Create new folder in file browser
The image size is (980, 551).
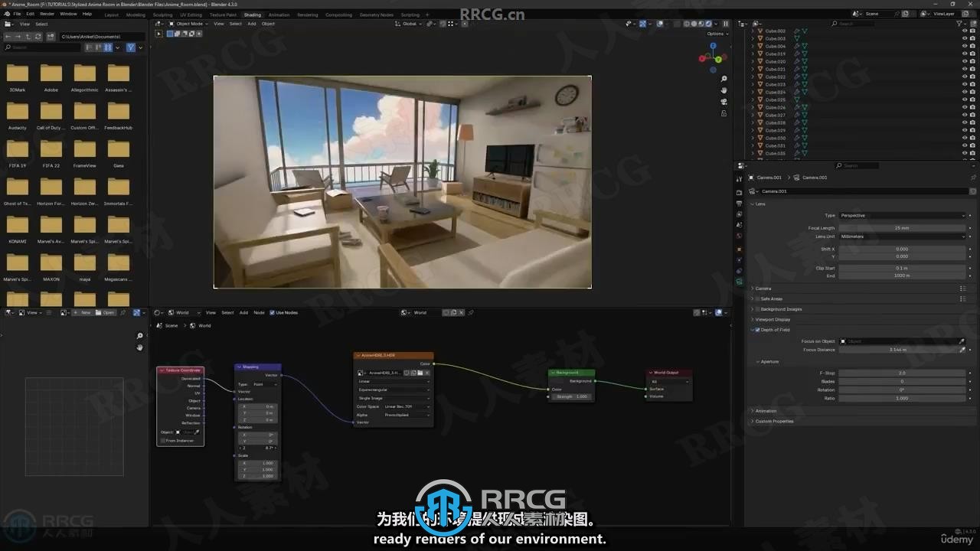point(50,37)
